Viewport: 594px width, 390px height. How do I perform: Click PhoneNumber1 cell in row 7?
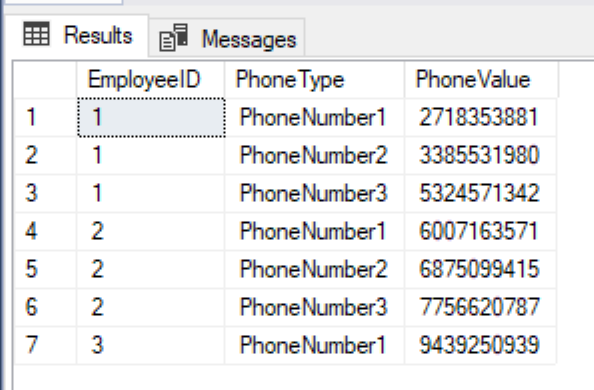click(x=314, y=345)
